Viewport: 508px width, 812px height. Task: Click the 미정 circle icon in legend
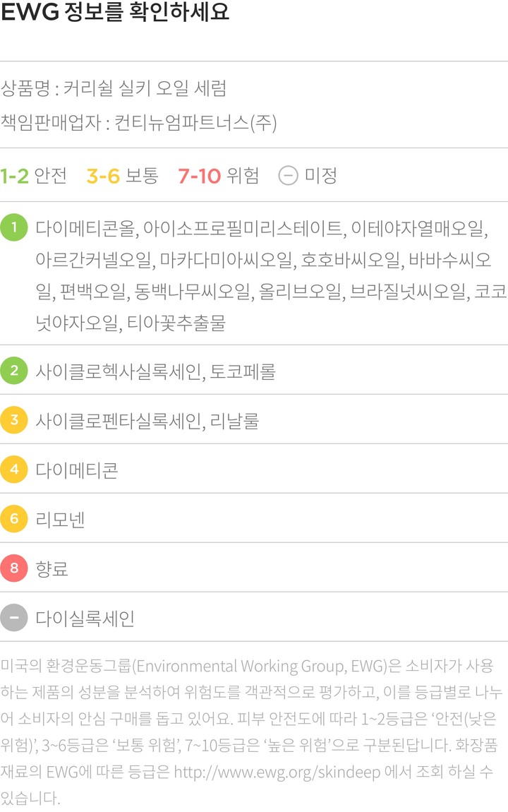(288, 175)
